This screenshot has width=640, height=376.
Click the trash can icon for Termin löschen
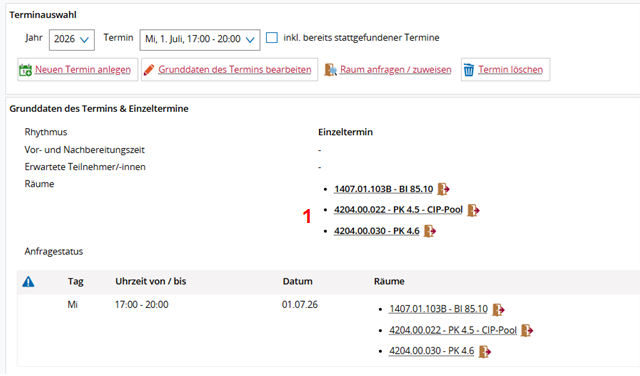(469, 70)
